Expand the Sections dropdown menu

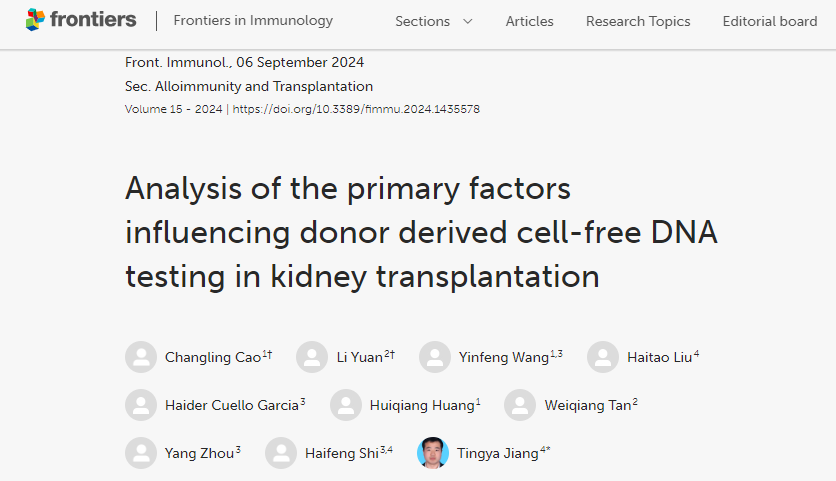tap(434, 21)
